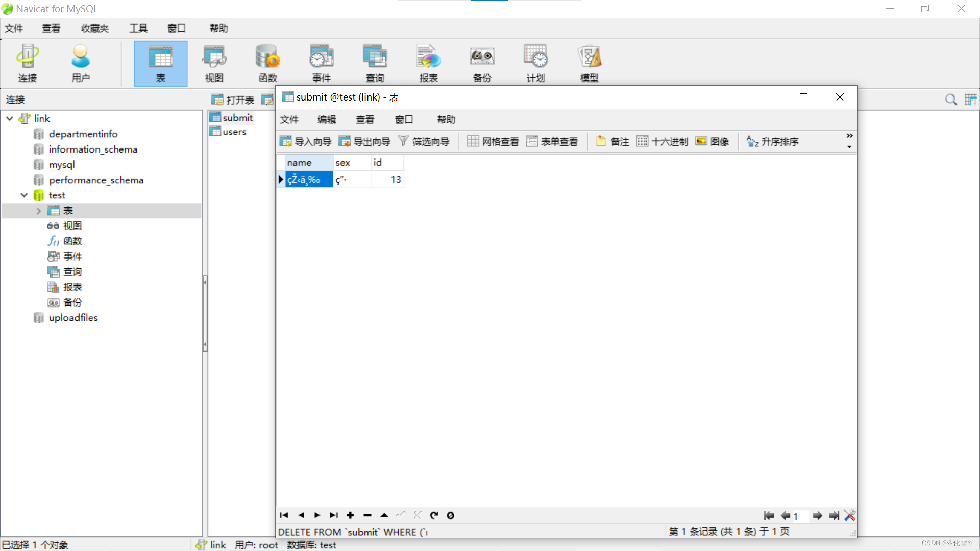Image resolution: width=980 pixels, height=551 pixels.
Task: Expand the 表 node under test
Action: point(39,210)
